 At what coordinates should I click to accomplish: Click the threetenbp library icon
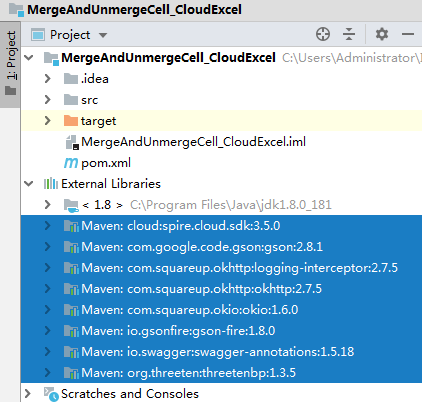click(x=71, y=373)
